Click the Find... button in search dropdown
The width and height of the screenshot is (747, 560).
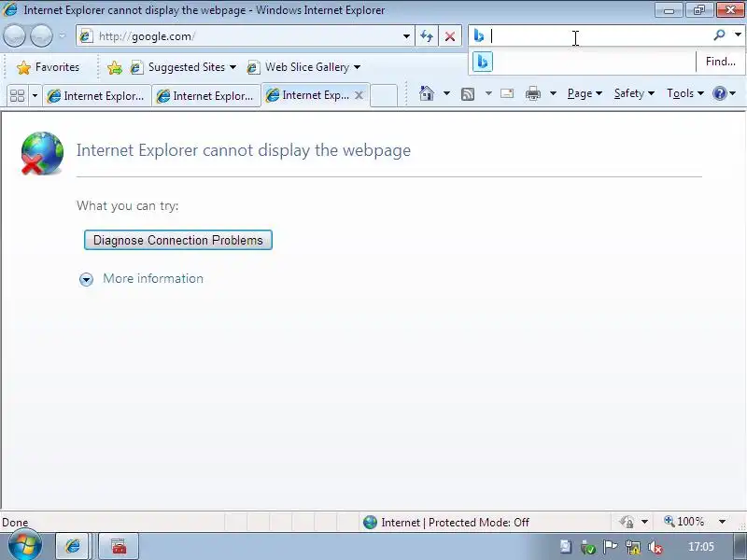point(720,62)
